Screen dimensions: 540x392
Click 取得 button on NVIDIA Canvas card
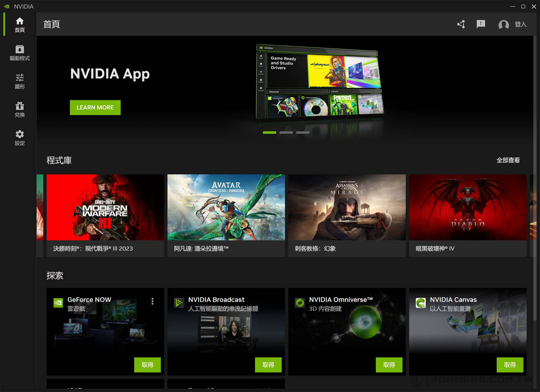510,365
